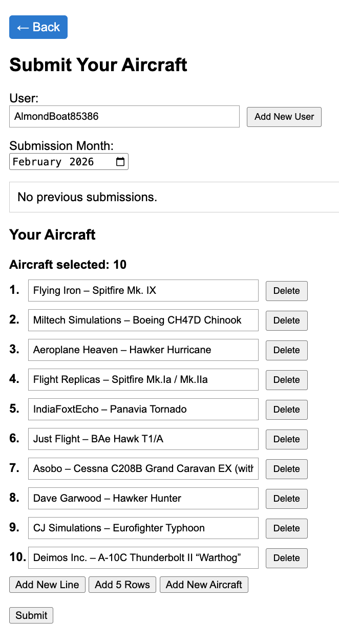
Task: Remove the Aeroplane Heaven Hawker Hurricane row
Action: click(286, 350)
